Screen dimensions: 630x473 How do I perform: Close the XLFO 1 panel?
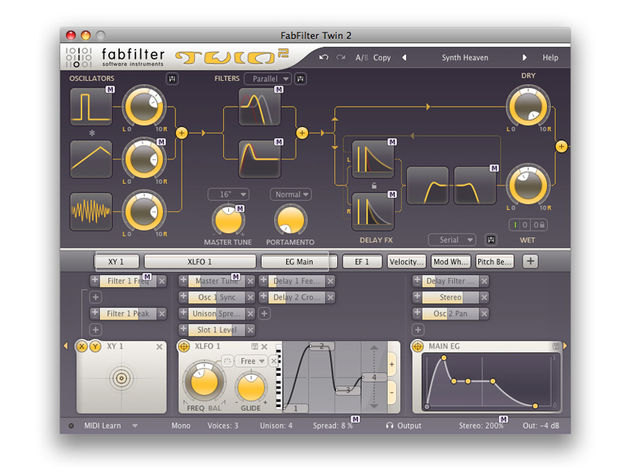264,346
